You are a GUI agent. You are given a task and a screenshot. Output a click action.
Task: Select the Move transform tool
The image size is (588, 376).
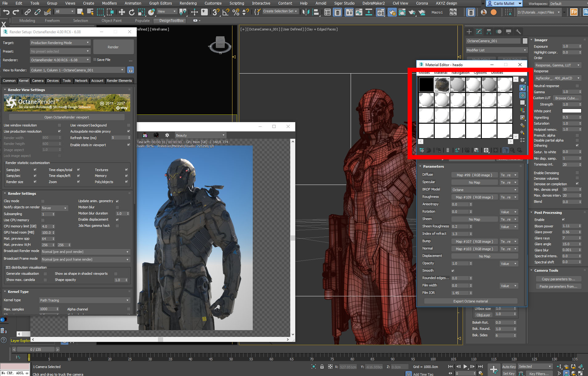pos(122,12)
